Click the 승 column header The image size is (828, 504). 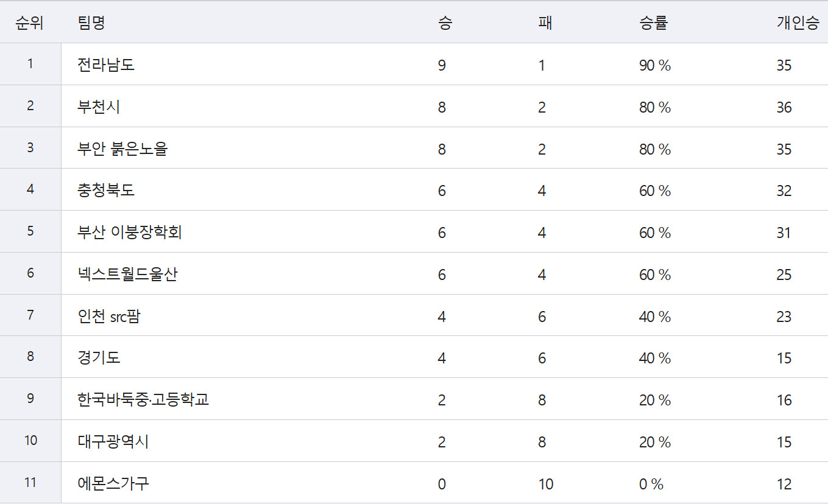[x=445, y=23]
